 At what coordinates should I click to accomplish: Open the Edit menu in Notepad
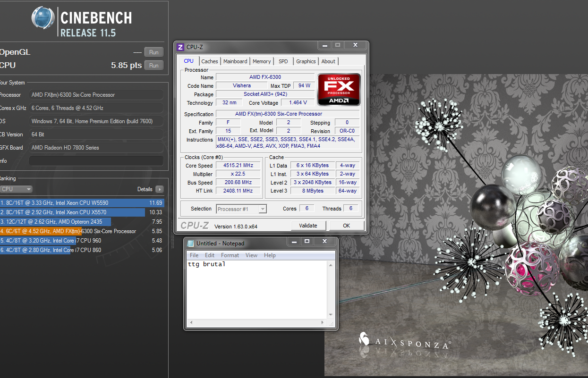click(210, 255)
